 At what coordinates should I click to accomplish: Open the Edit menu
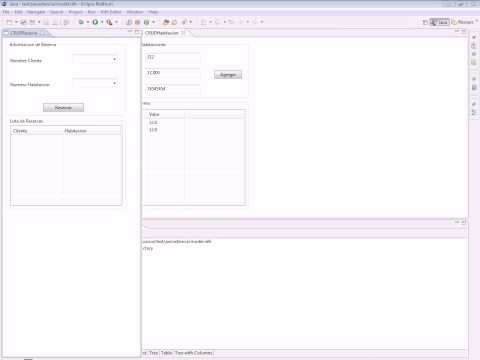(19, 12)
